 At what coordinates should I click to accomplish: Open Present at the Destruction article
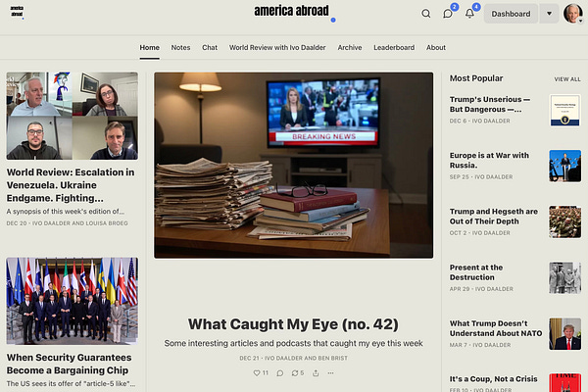click(476, 272)
